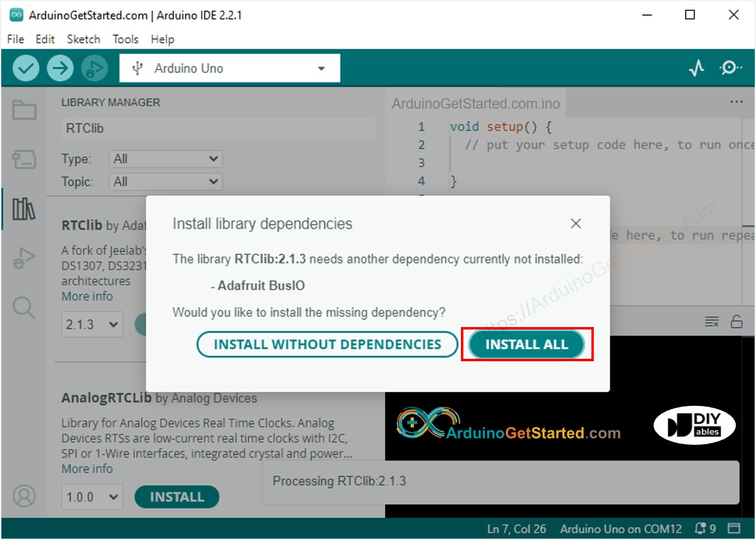Viewport: 756px width, 540px height.
Task: Verify the sketch with the checkmark icon
Action: [x=26, y=68]
